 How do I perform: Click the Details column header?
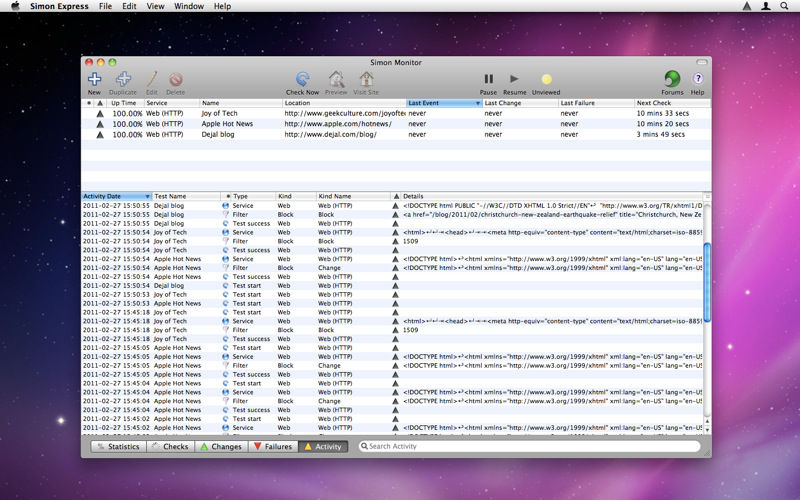tap(552, 196)
